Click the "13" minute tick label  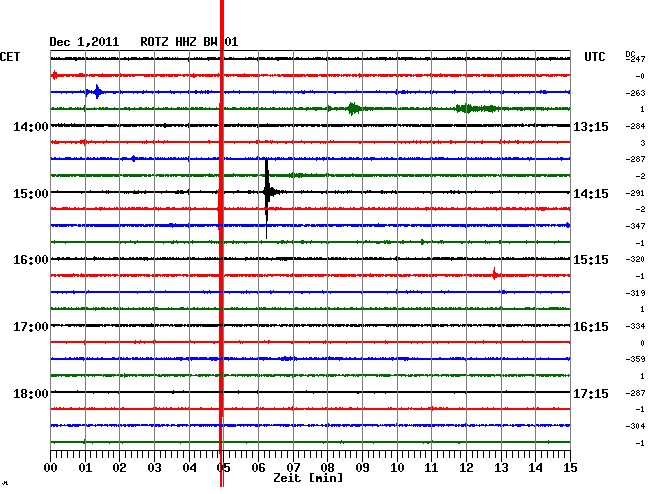click(x=501, y=468)
